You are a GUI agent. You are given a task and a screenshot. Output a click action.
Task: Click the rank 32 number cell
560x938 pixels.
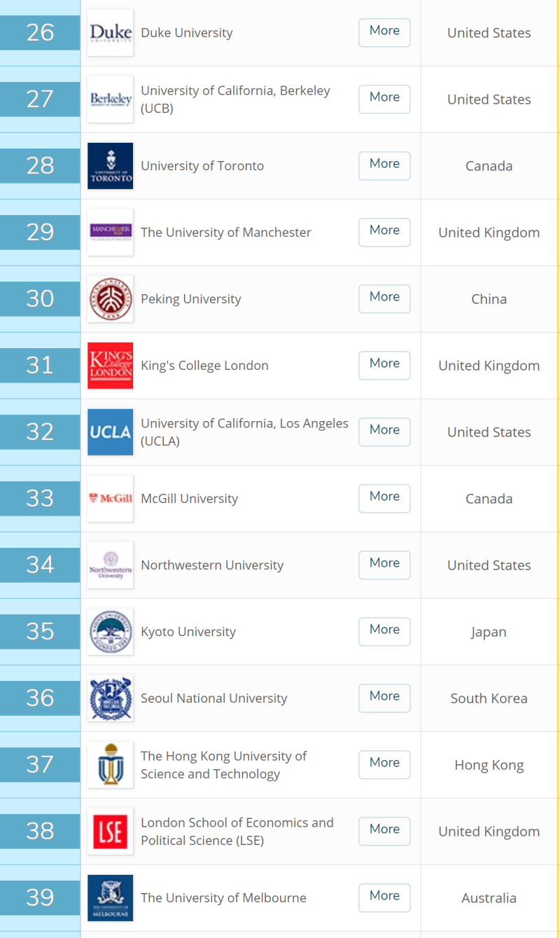point(40,432)
